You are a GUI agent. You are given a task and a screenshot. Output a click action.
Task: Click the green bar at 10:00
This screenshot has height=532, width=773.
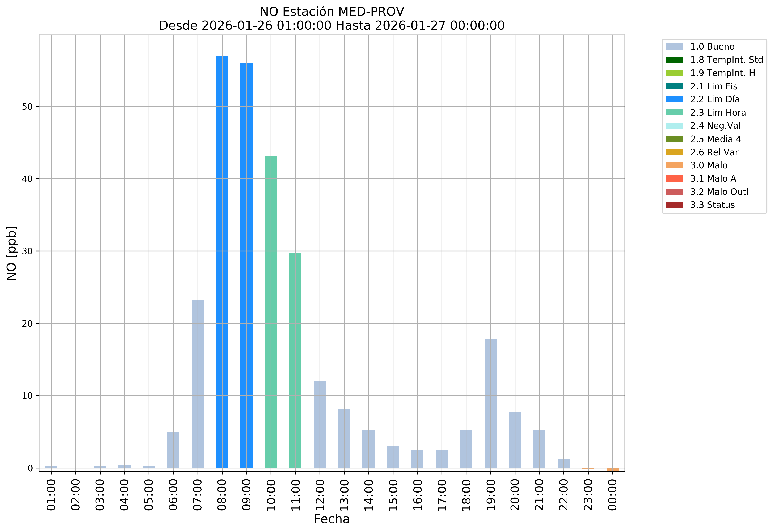[x=271, y=312]
